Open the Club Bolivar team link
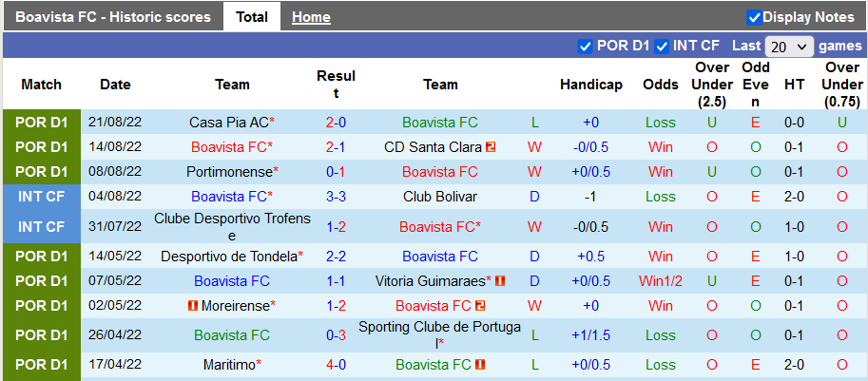 pyautogui.click(x=440, y=197)
